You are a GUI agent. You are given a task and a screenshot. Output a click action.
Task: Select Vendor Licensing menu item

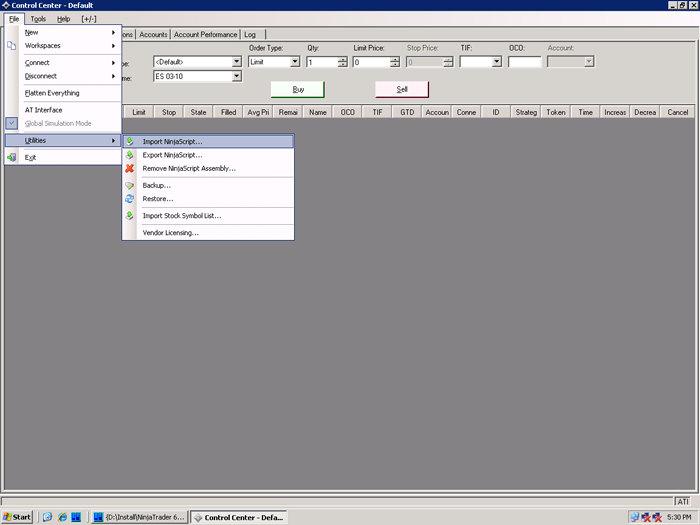(x=170, y=232)
